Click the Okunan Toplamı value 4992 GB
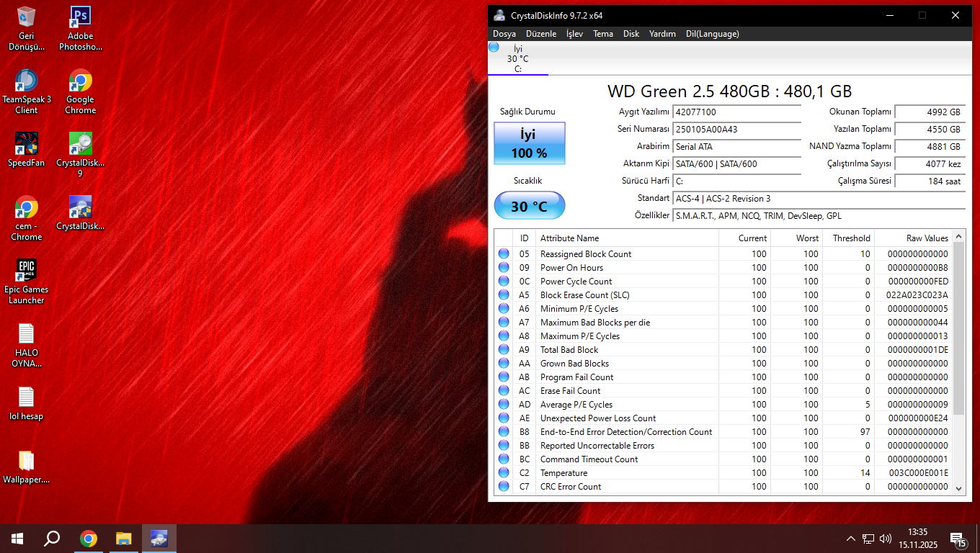The height and width of the screenshot is (553, 980). (930, 112)
